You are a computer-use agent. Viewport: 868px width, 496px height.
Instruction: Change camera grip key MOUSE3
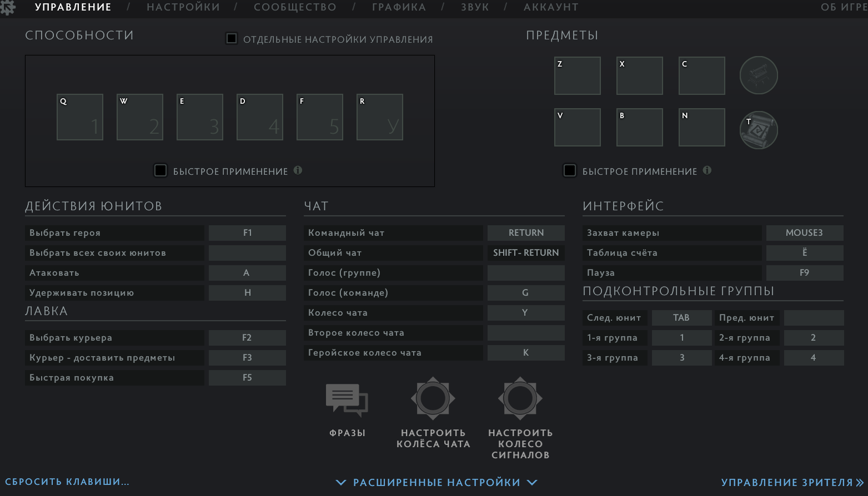point(805,233)
